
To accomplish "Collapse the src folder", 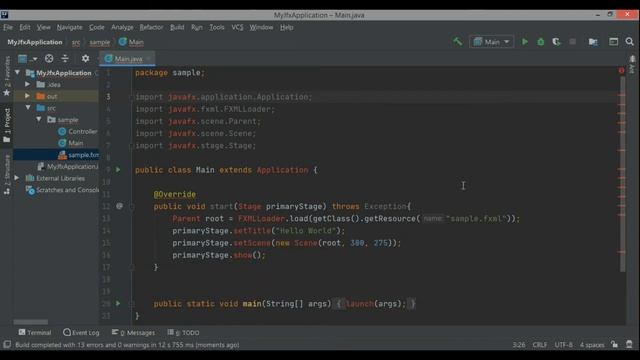I will pyautogui.click(x=28, y=108).
